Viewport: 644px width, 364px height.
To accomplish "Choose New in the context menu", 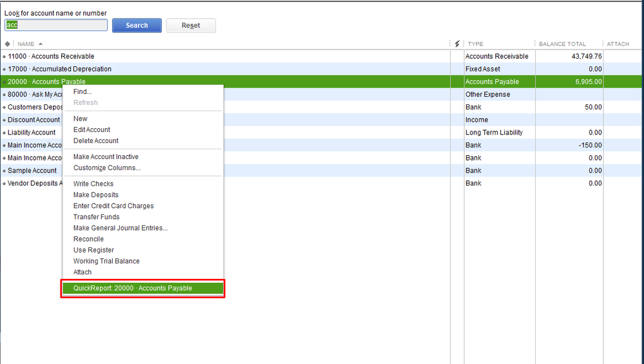I will (80, 119).
